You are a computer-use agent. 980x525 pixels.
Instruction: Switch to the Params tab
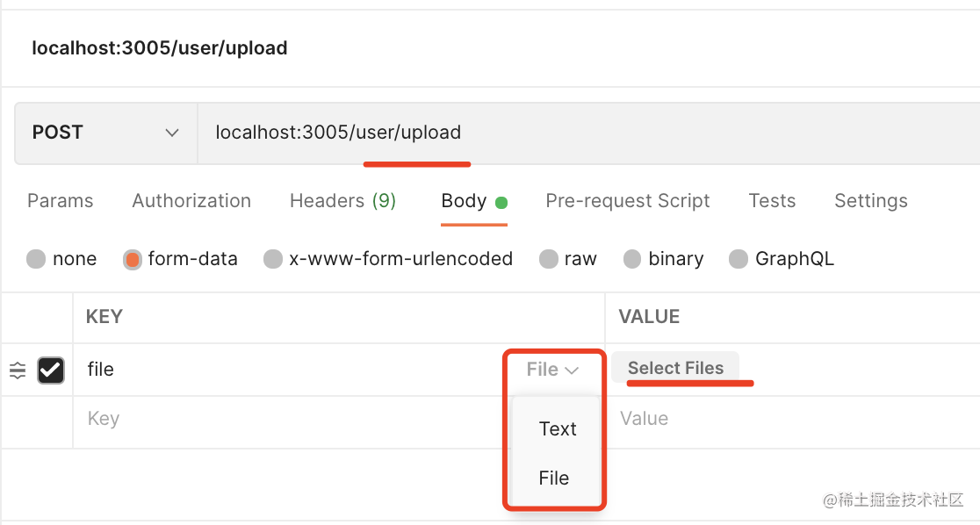(x=61, y=201)
